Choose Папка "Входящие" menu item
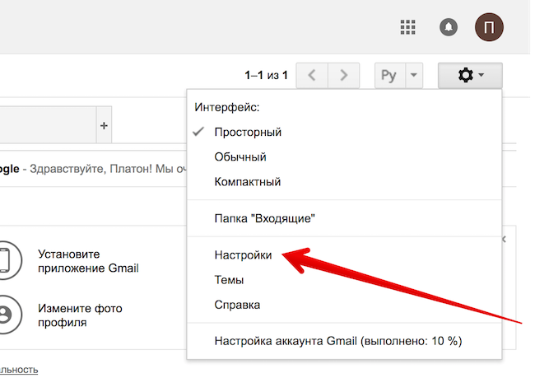The height and width of the screenshot is (392, 535). pyautogui.click(x=265, y=218)
